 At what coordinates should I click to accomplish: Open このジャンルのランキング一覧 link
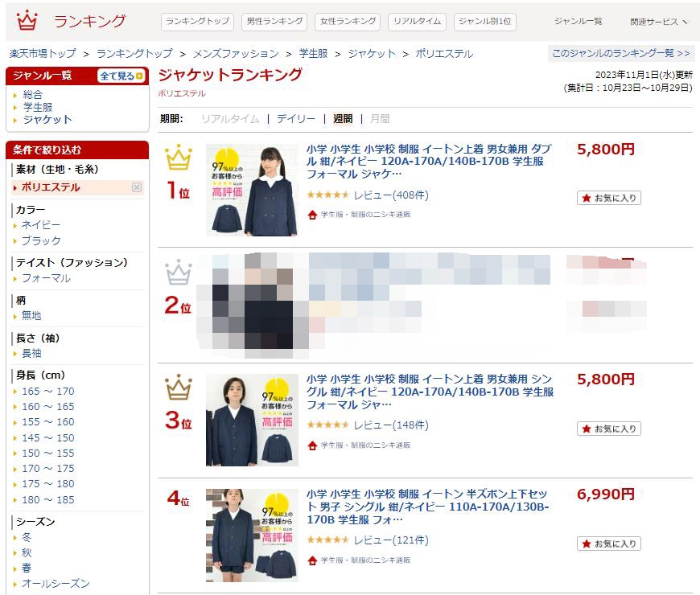click(620, 54)
